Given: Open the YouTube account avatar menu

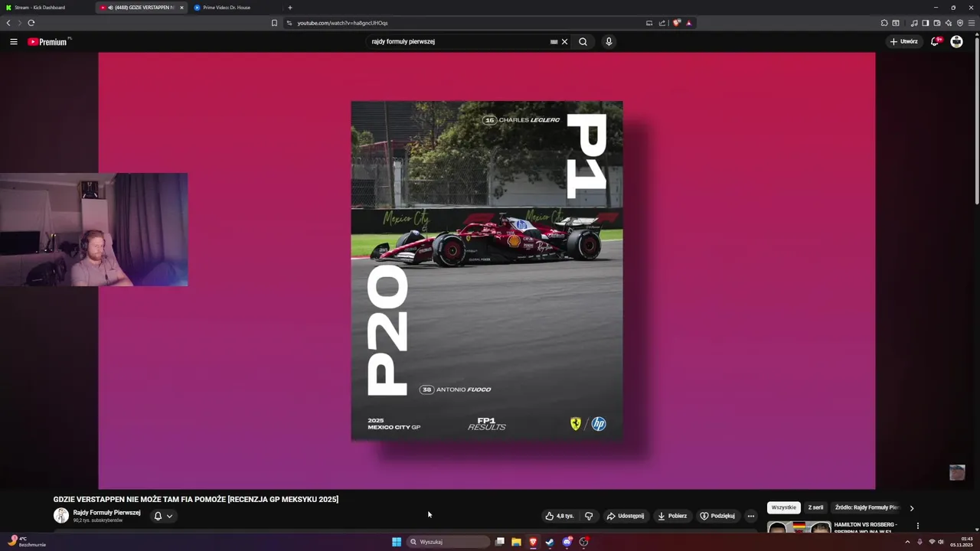Looking at the screenshot, I should (x=956, y=41).
